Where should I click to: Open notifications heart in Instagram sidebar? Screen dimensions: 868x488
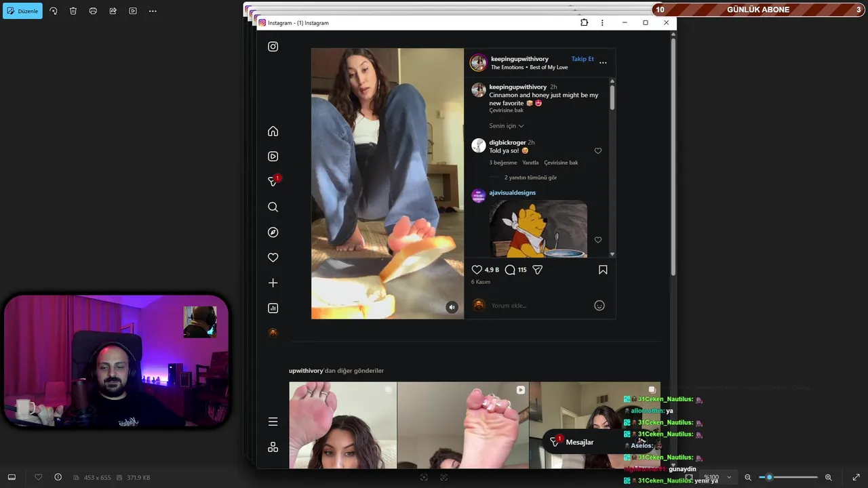pos(273,258)
